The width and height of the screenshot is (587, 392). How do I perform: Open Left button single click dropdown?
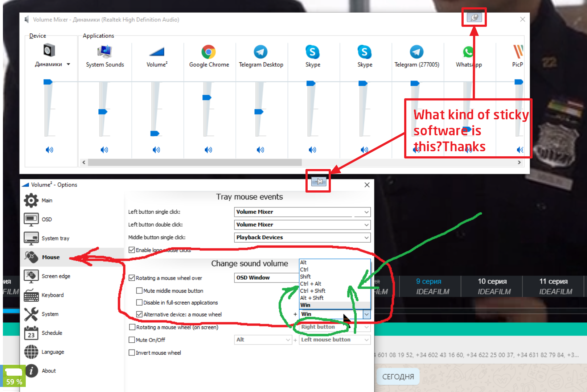pyautogui.click(x=302, y=212)
